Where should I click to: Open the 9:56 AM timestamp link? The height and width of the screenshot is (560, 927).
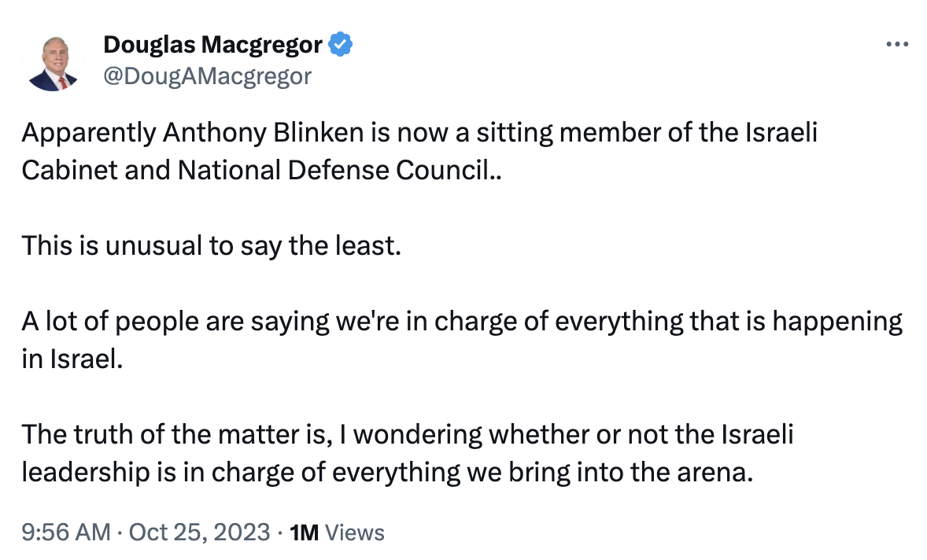tap(66, 532)
